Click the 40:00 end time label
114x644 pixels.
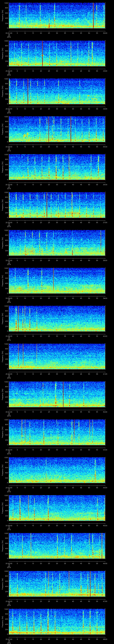tap(105, 336)
